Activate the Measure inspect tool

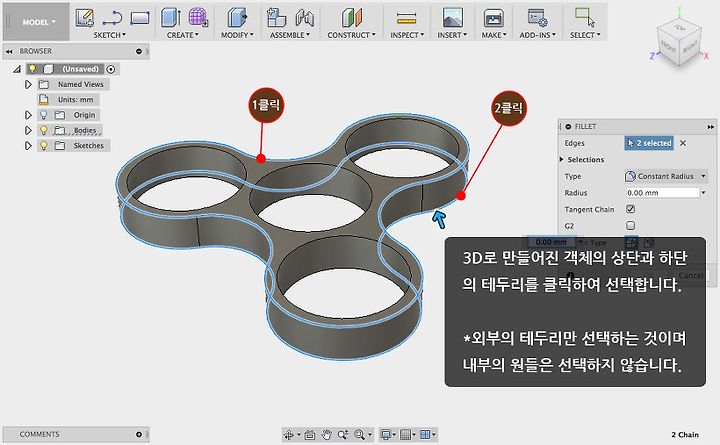coord(406,18)
